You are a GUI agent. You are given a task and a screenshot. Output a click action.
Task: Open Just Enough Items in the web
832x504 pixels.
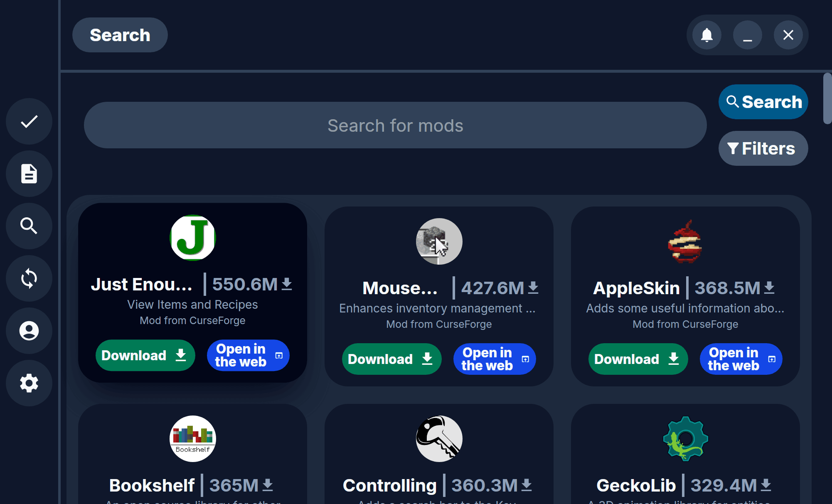(x=248, y=355)
